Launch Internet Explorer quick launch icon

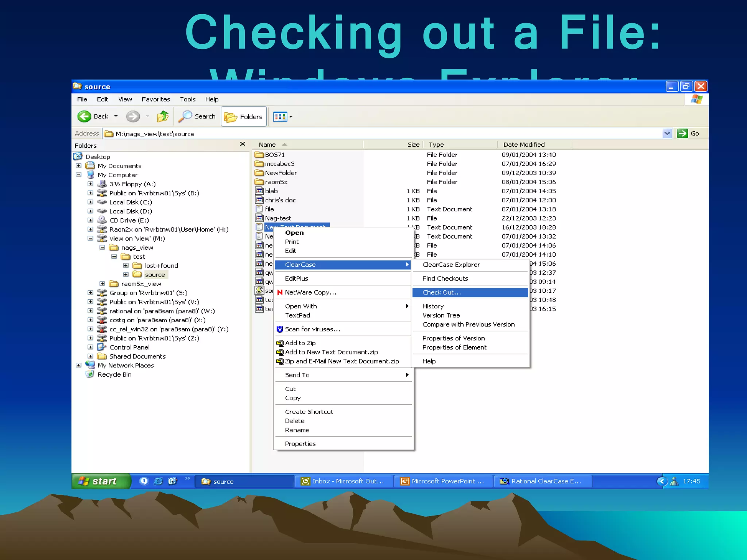click(158, 481)
